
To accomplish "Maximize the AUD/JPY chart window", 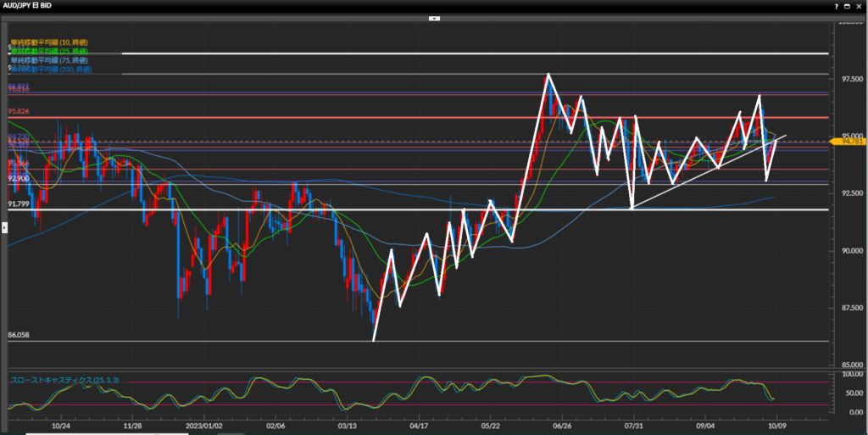I will (849, 5).
